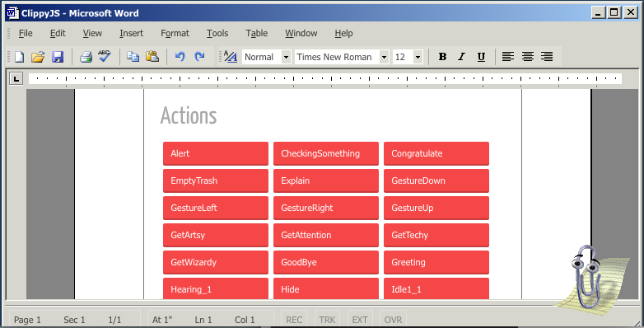Open the Table menu
The image size is (644, 328).
click(257, 33)
